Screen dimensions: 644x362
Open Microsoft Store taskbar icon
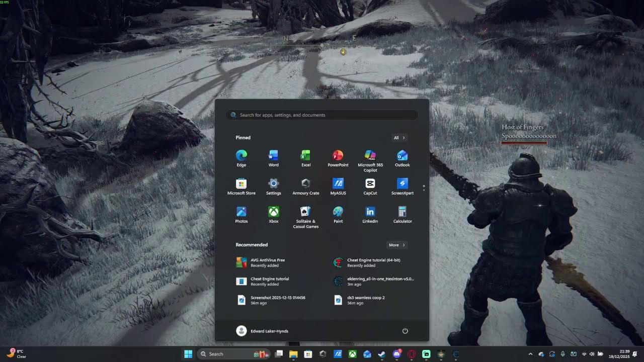[308, 354]
